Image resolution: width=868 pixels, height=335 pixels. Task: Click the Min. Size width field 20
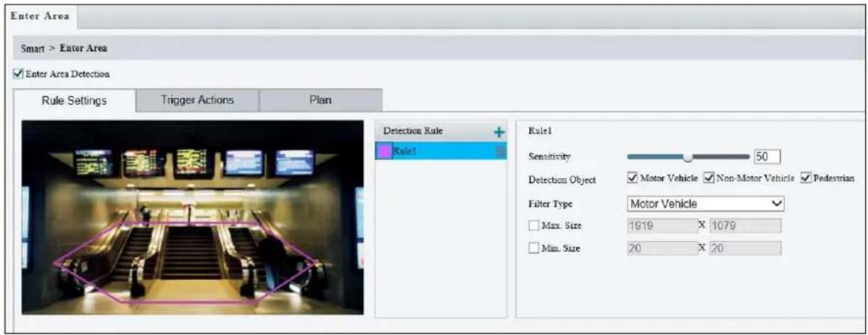click(x=662, y=249)
